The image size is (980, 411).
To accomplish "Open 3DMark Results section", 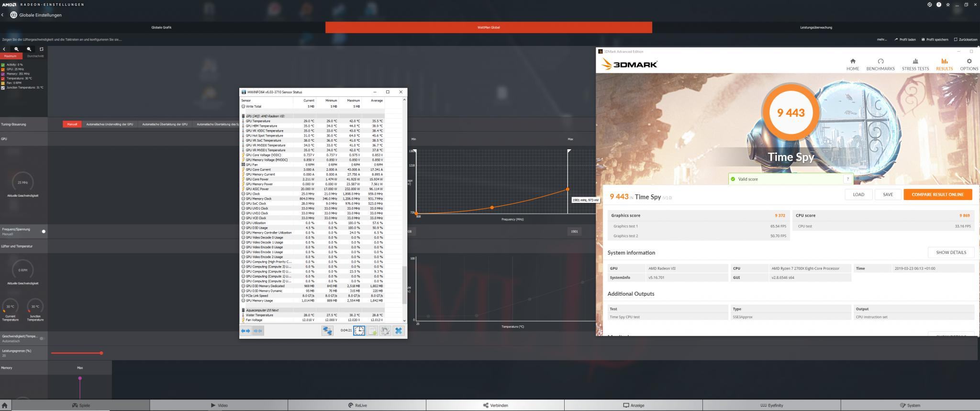I will [x=944, y=64].
